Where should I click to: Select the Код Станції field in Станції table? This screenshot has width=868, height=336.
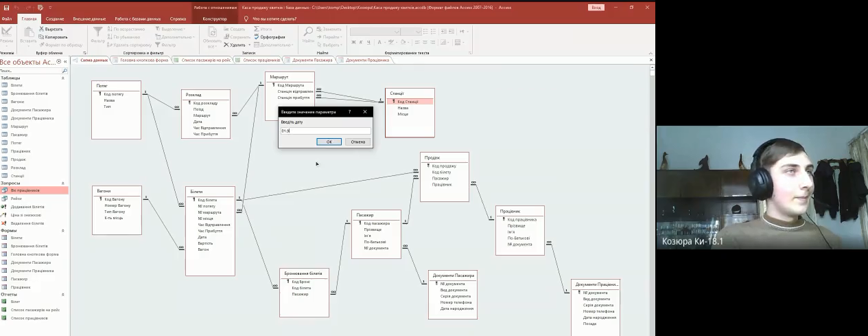(x=408, y=102)
